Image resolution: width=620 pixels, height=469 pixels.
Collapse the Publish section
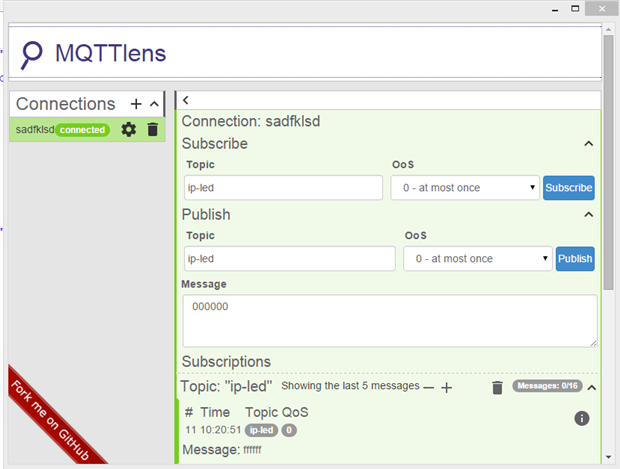(589, 214)
